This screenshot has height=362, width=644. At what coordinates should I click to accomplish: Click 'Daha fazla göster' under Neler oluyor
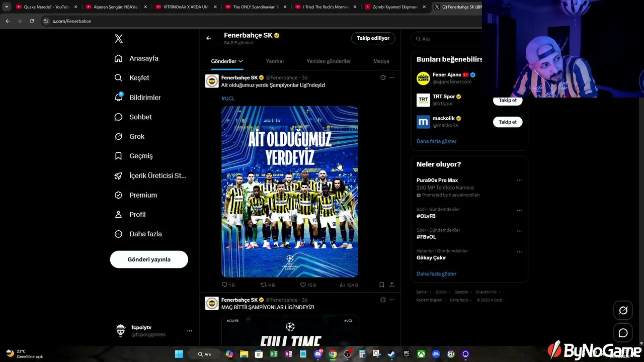tap(436, 274)
